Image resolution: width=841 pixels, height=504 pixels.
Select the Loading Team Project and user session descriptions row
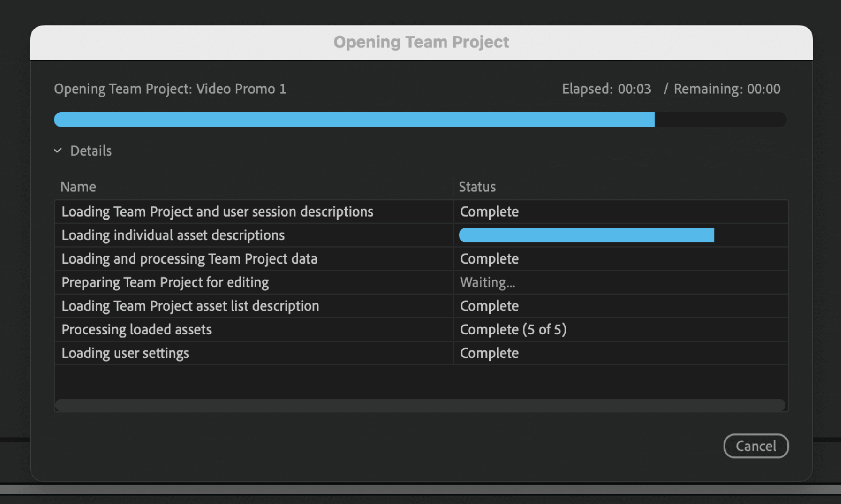pyautogui.click(x=218, y=212)
